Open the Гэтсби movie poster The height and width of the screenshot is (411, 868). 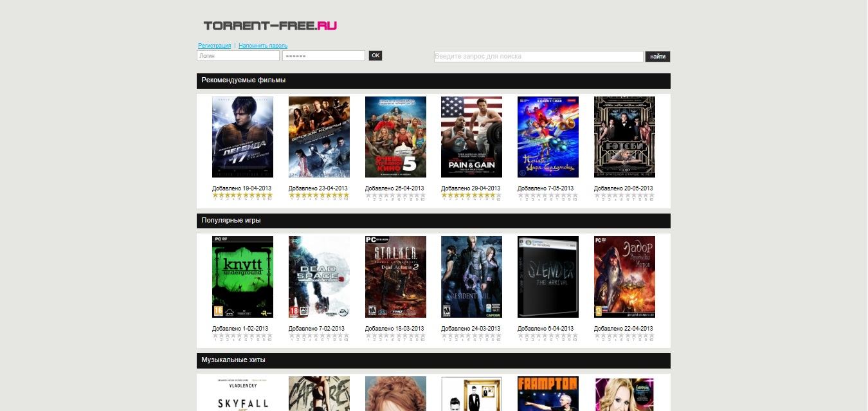[x=624, y=137]
